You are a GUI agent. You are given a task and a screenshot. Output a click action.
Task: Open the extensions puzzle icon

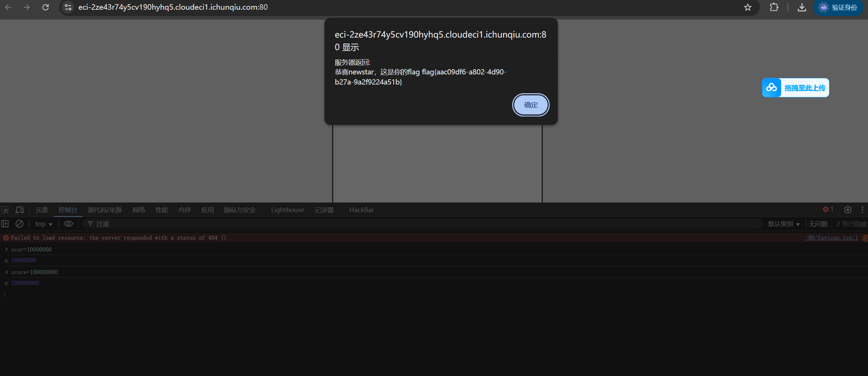[x=774, y=7]
